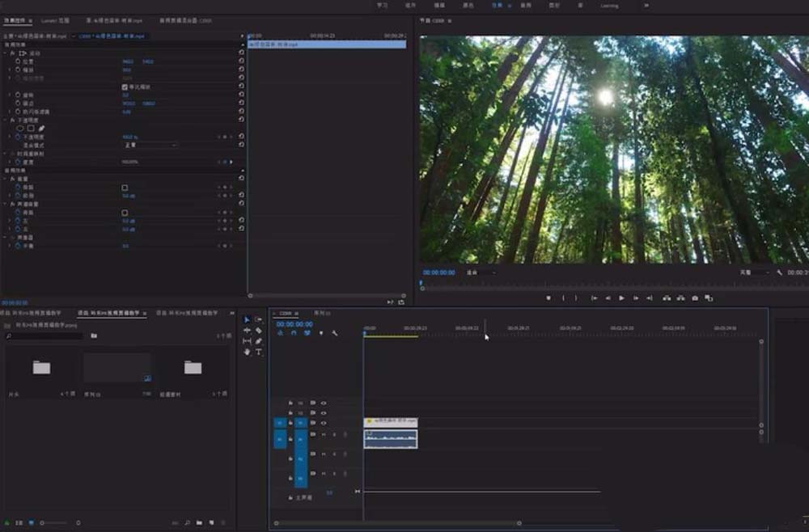The image size is (809, 532).
Task: Open the Learning workspace tab
Action: coord(609,5)
